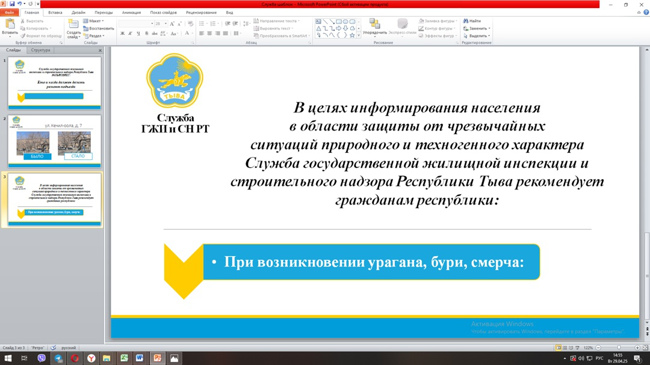Expand the Макет (Layout) dropdown

pyautogui.click(x=94, y=21)
